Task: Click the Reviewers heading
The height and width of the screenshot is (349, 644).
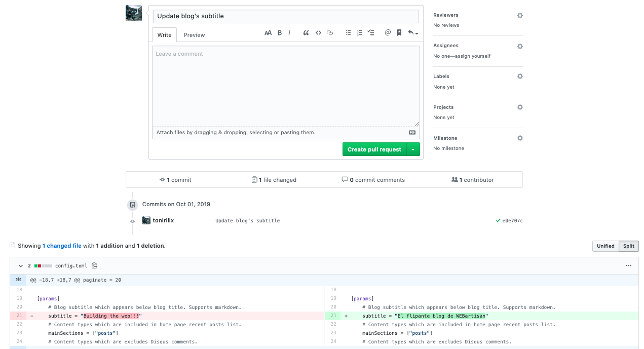Action: point(446,15)
